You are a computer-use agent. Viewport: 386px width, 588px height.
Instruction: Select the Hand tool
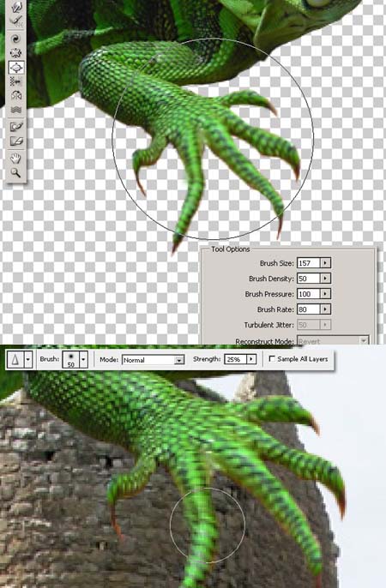(16, 158)
